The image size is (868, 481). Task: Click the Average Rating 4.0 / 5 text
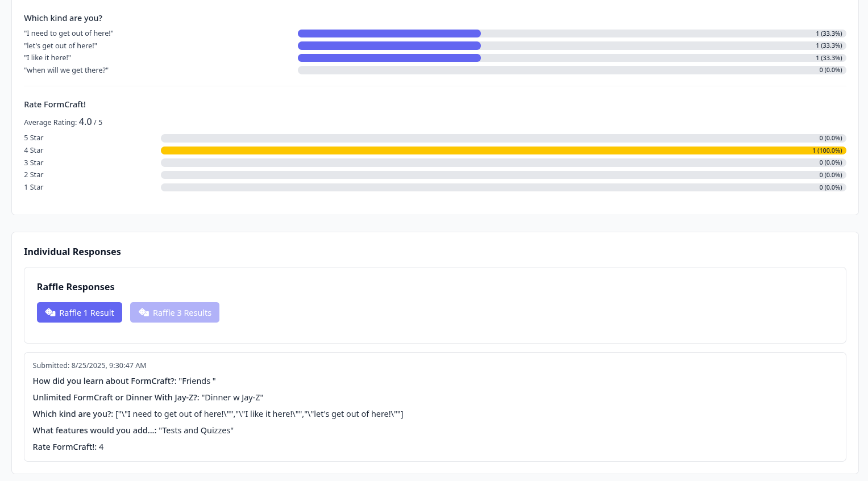(x=63, y=122)
